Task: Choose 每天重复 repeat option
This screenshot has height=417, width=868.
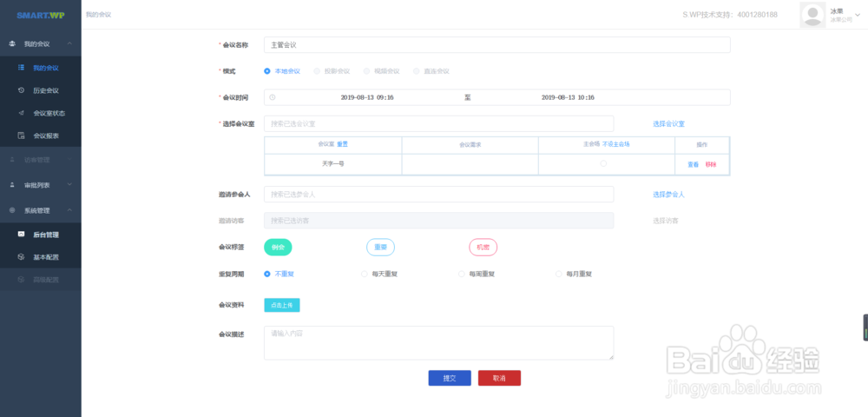Action: click(x=365, y=275)
